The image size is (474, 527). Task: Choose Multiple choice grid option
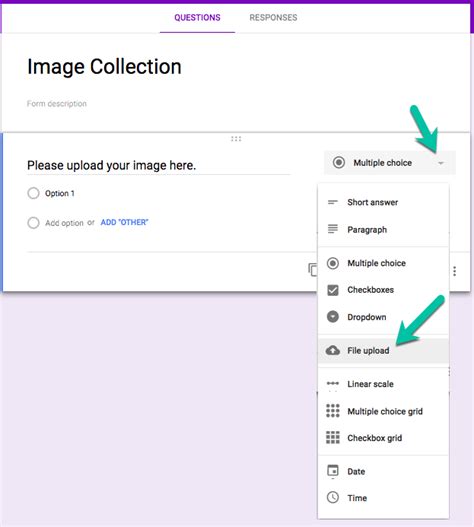(x=383, y=411)
